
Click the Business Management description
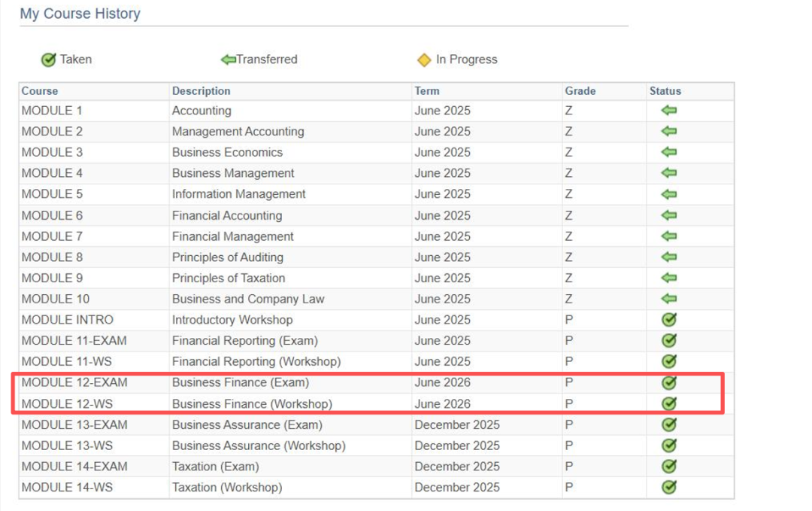232,173
